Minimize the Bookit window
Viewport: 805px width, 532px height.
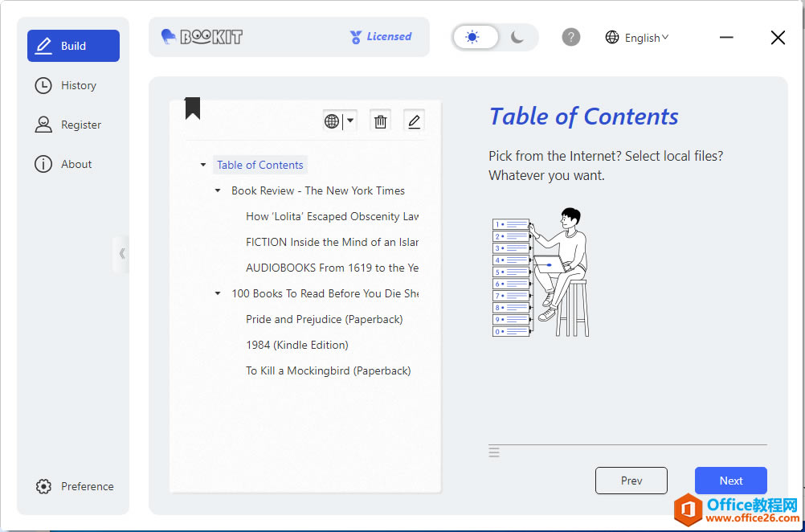726,38
